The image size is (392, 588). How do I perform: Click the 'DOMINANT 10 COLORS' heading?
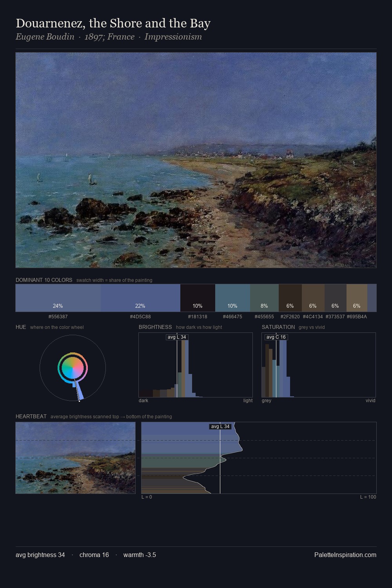coord(44,280)
